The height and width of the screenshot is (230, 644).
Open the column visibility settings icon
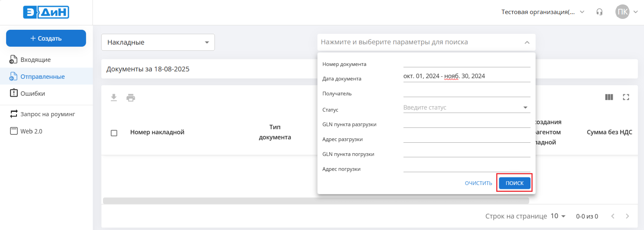pyautogui.click(x=609, y=97)
